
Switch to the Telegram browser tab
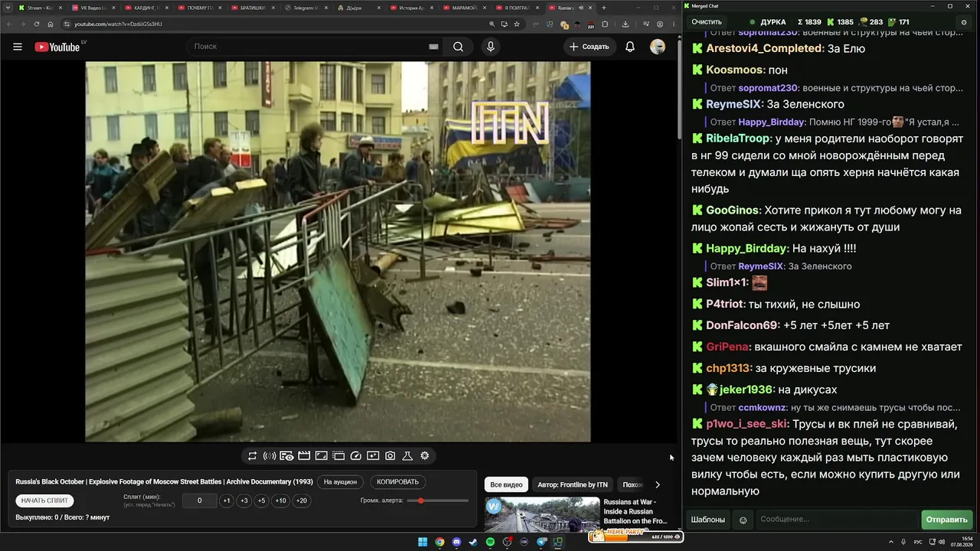pyautogui.click(x=306, y=8)
